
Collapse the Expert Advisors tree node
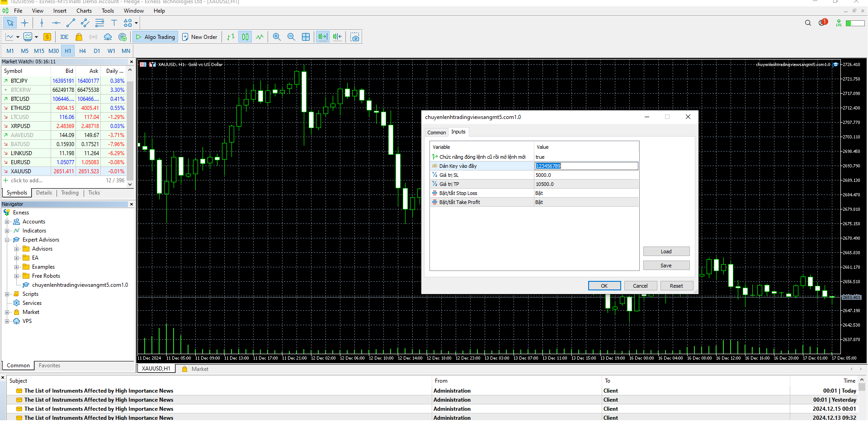pyautogui.click(x=7, y=240)
